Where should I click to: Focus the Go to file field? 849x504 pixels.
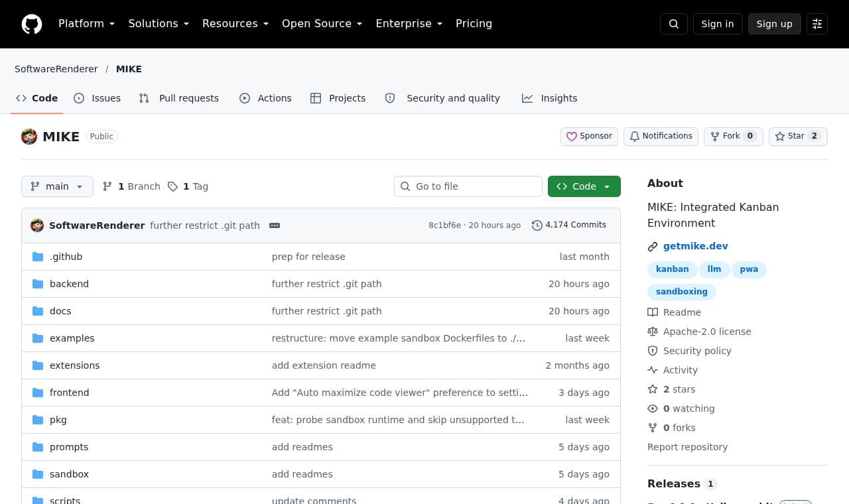[468, 186]
